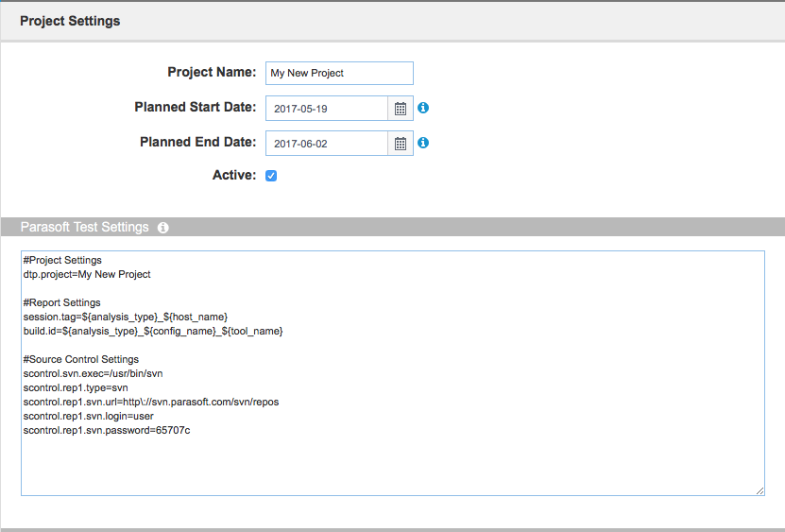
Task: Click the scontrol.rep1.svn.url line
Action: coord(151,402)
